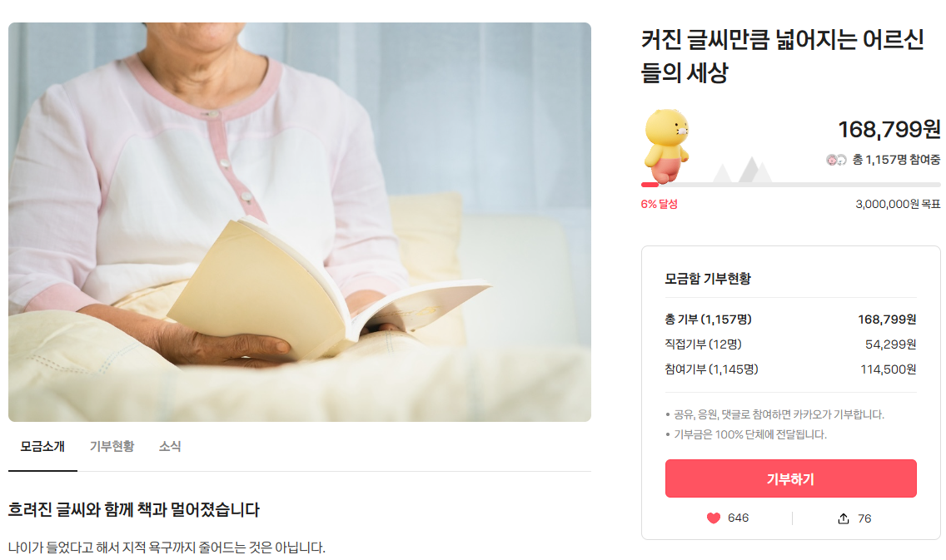Viewport: 946px width, 560px height.
Task: Open the 모금소개 tab
Action: [42, 447]
